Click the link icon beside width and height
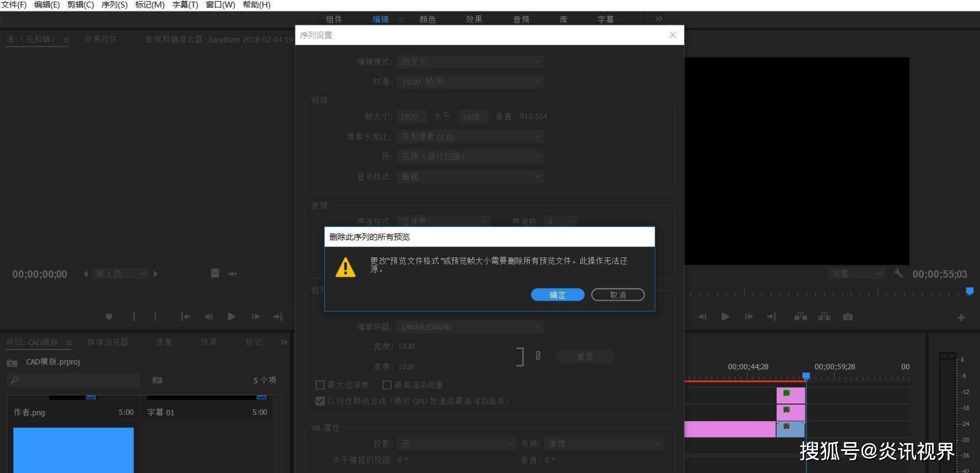Viewport: 980px width, 473px height. pyautogui.click(x=538, y=356)
